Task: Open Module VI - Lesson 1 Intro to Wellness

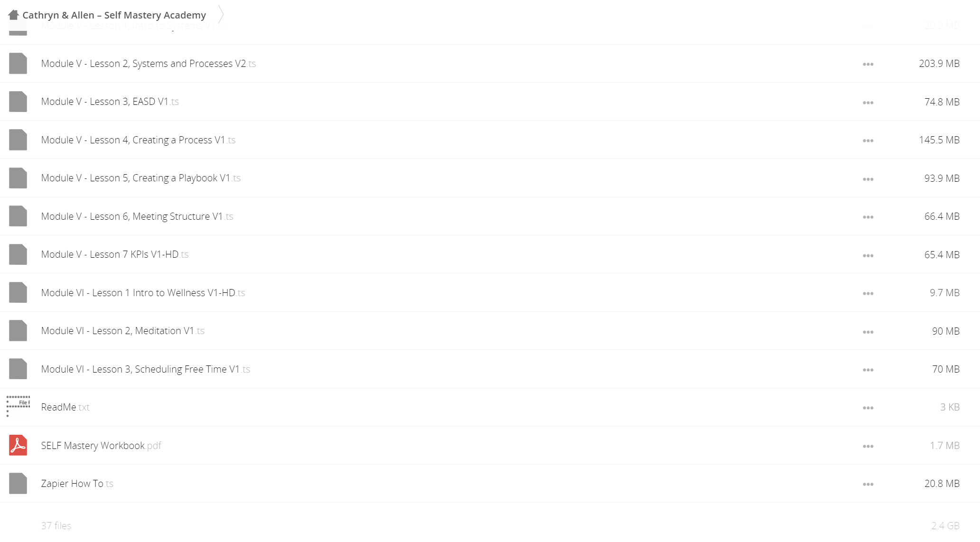Action: [143, 293]
